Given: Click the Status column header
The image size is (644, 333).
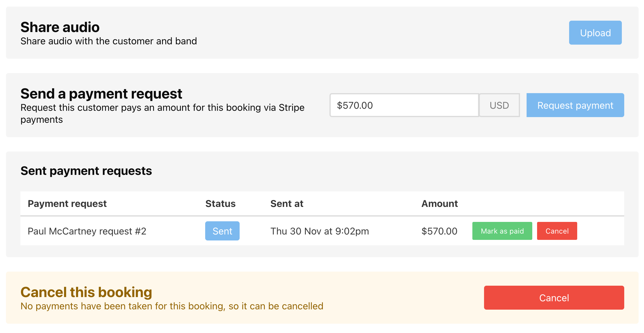Looking at the screenshot, I should [x=220, y=203].
